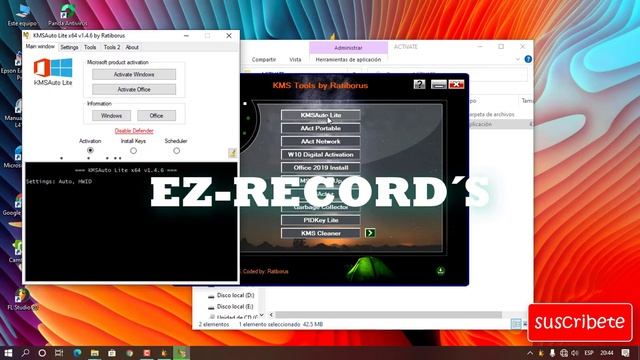640x360 pixels.
Task: Click the green next-page arrow in KMS Tools
Action: (x=370, y=233)
